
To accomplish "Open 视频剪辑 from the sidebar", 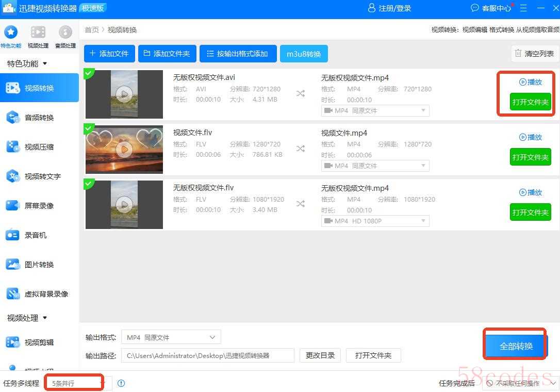I will click(39, 342).
